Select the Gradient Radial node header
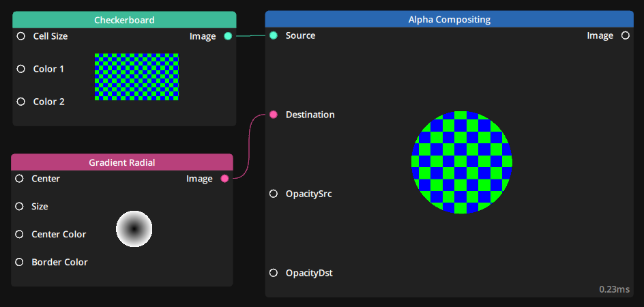 tap(122, 162)
